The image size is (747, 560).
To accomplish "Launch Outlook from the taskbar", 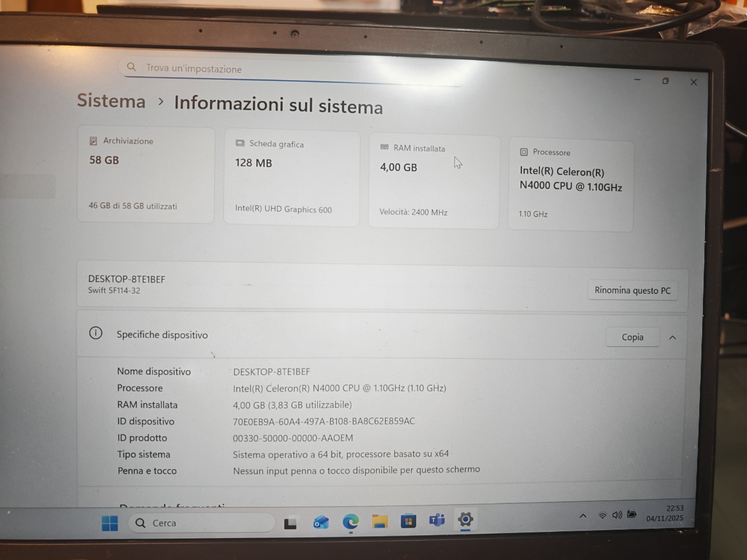I will [321, 522].
